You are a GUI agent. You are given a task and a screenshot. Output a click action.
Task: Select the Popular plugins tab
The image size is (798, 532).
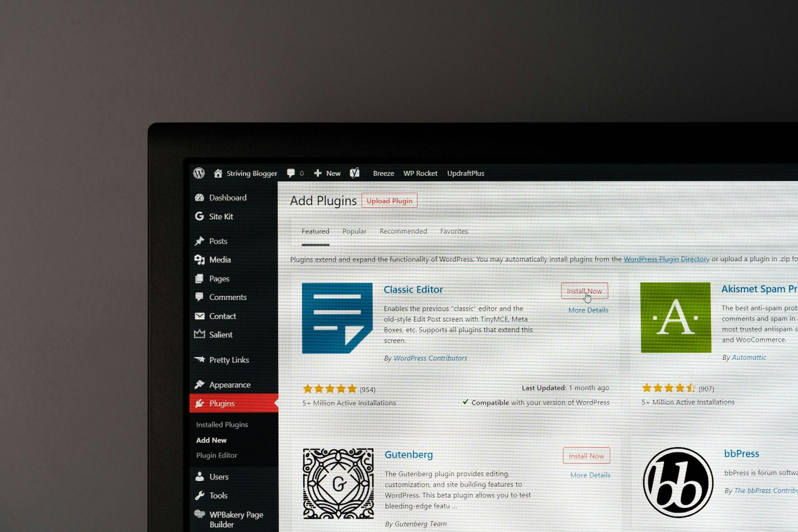[x=354, y=231]
